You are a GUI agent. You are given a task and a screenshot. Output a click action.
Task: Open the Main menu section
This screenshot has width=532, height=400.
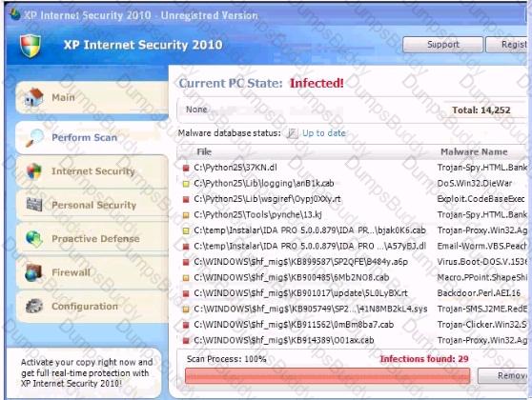[92, 98]
